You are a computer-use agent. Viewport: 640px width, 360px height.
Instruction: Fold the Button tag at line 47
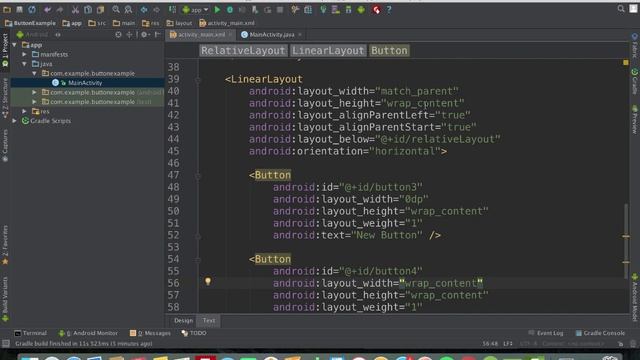click(198, 176)
